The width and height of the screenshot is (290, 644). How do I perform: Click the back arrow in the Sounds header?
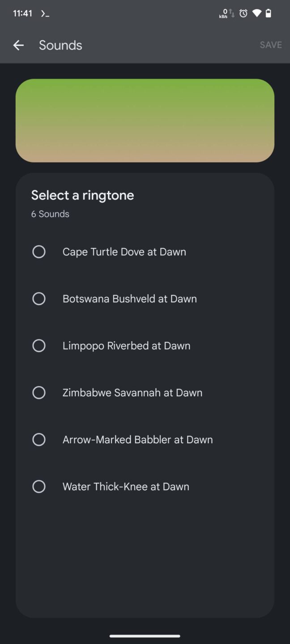coord(18,45)
